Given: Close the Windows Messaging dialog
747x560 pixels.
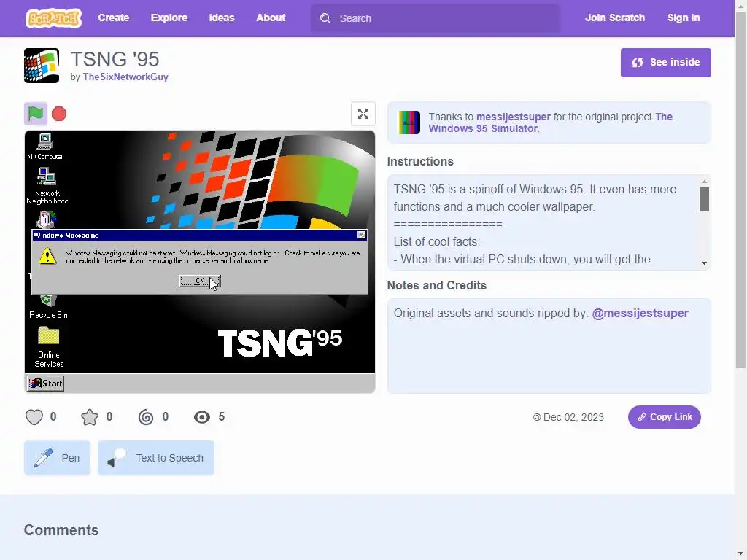Looking at the screenshot, I should [362, 236].
